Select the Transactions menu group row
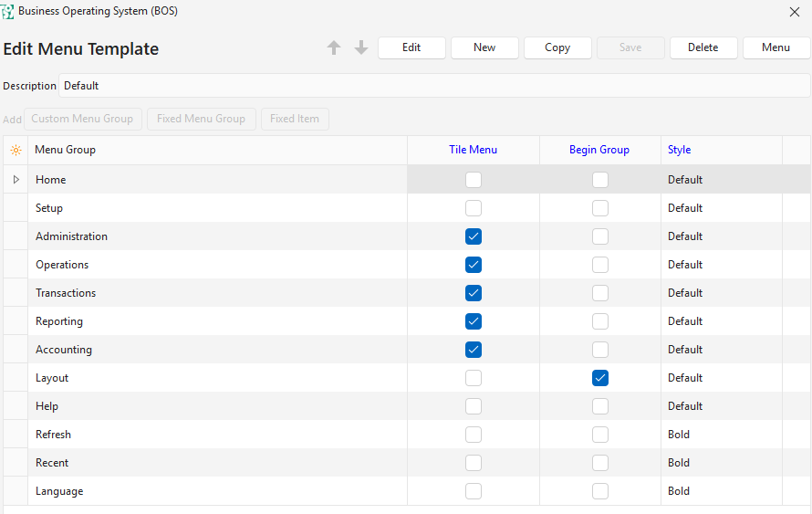 click(66, 293)
